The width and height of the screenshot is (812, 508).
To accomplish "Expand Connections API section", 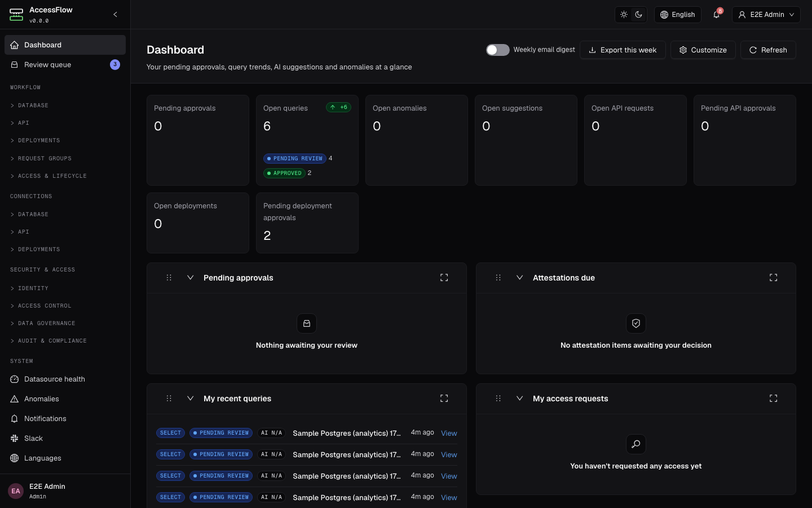I will pyautogui.click(x=65, y=232).
